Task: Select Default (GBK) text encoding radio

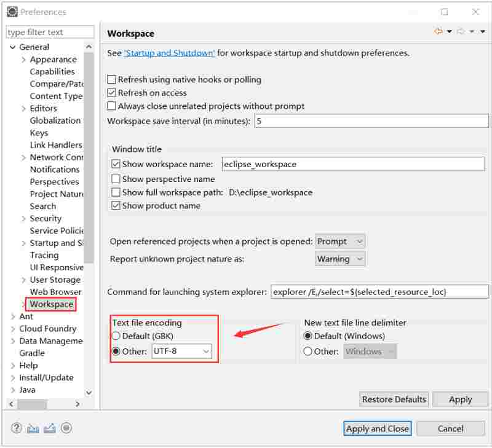Action: point(116,336)
